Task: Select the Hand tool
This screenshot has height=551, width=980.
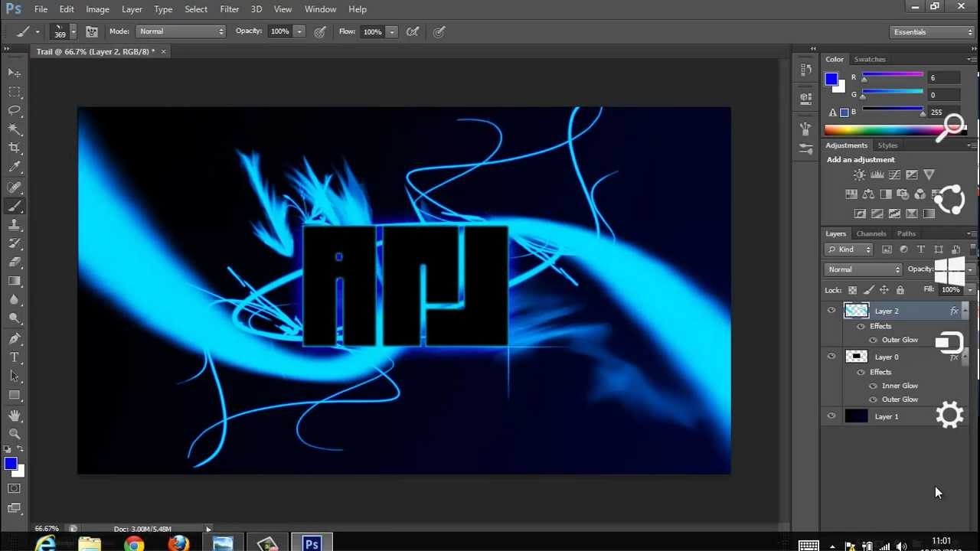Action: (x=15, y=416)
